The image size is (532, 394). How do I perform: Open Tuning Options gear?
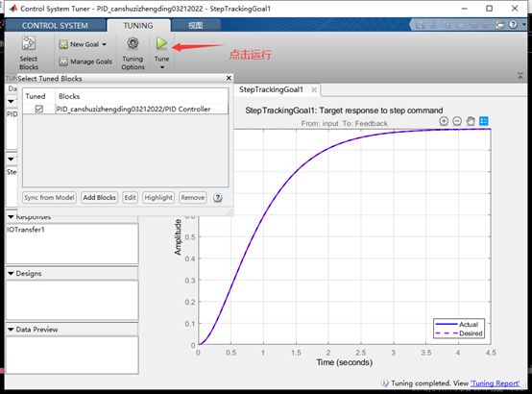pyautogui.click(x=133, y=43)
